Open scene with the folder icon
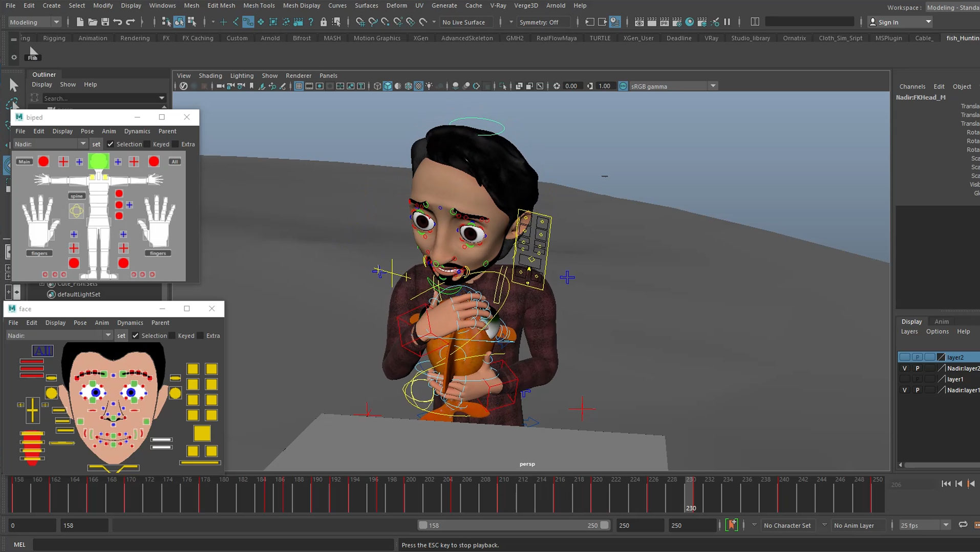The image size is (980, 552). [92, 22]
